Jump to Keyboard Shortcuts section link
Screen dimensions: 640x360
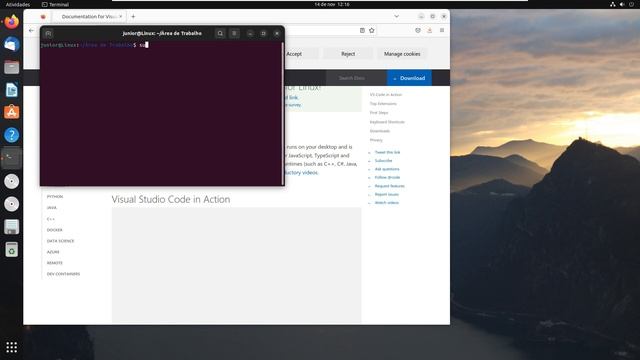[x=387, y=122]
